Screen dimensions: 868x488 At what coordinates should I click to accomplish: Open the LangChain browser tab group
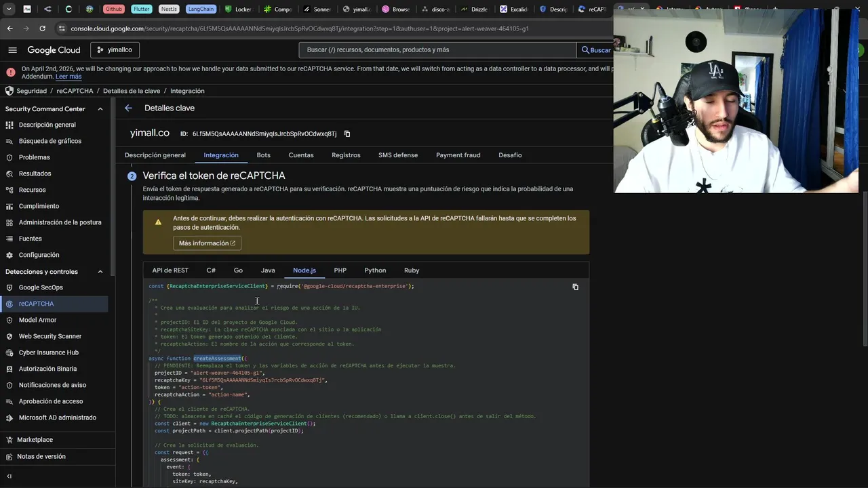click(201, 9)
